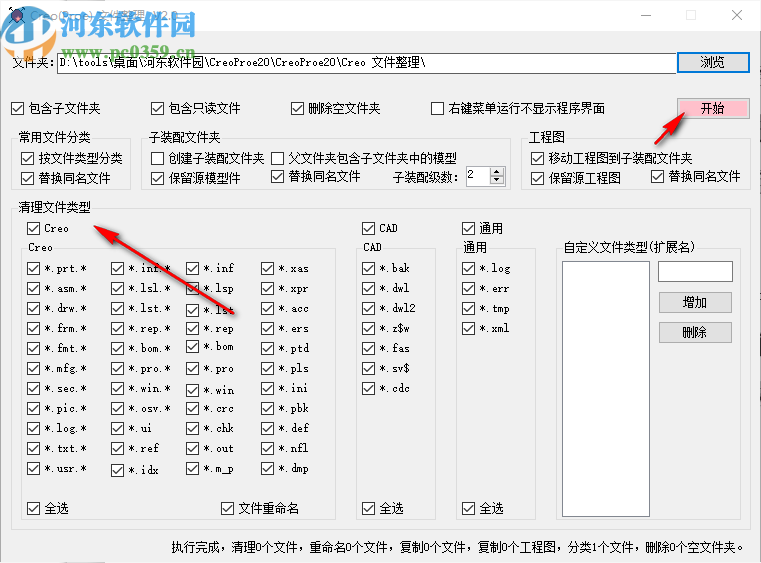The image size is (761, 563).
Task: Toggle the *.cdc CAD file type
Action: click(368, 388)
